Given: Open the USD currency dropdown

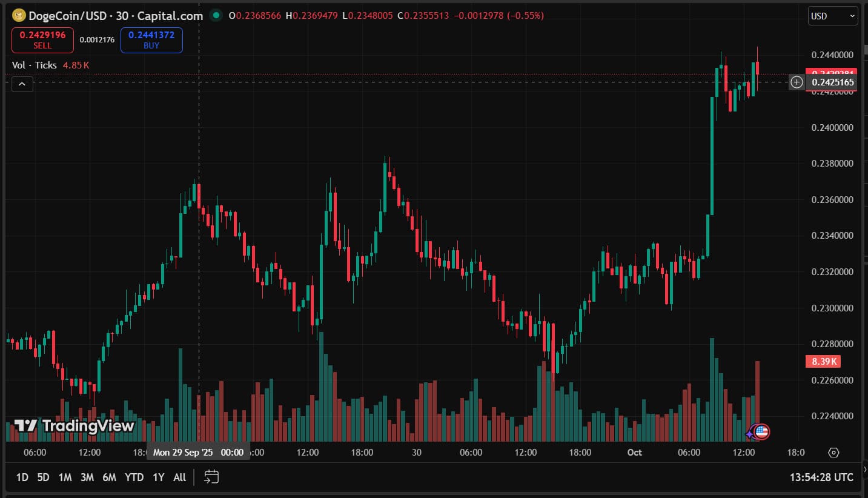Looking at the screenshot, I should pos(833,16).
